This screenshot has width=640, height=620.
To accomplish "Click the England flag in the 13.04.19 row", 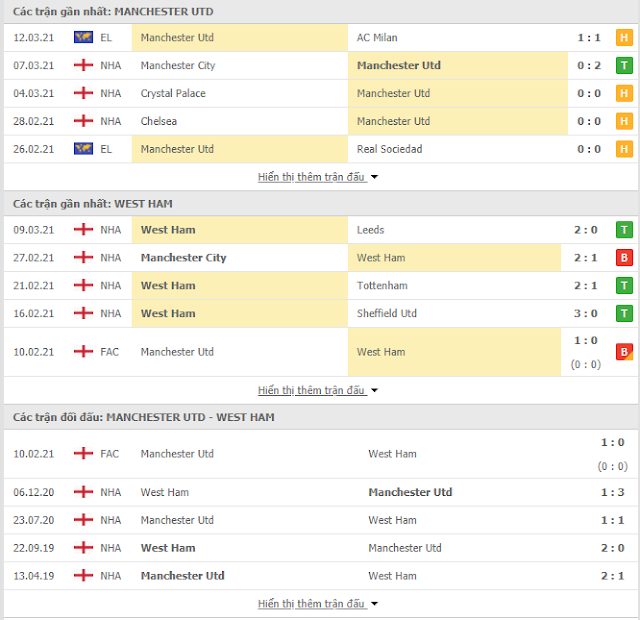I will [x=83, y=576].
